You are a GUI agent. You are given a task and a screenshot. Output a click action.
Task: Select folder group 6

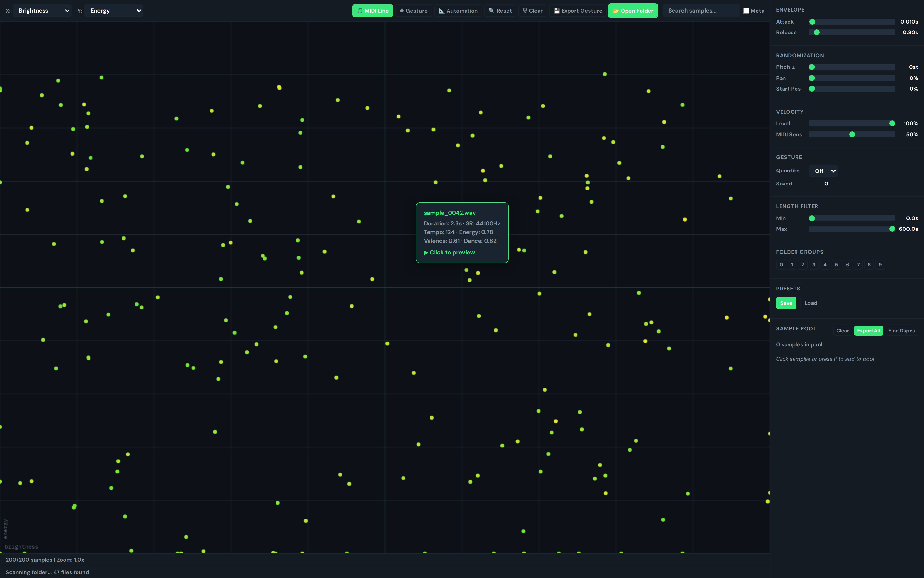coord(848,264)
